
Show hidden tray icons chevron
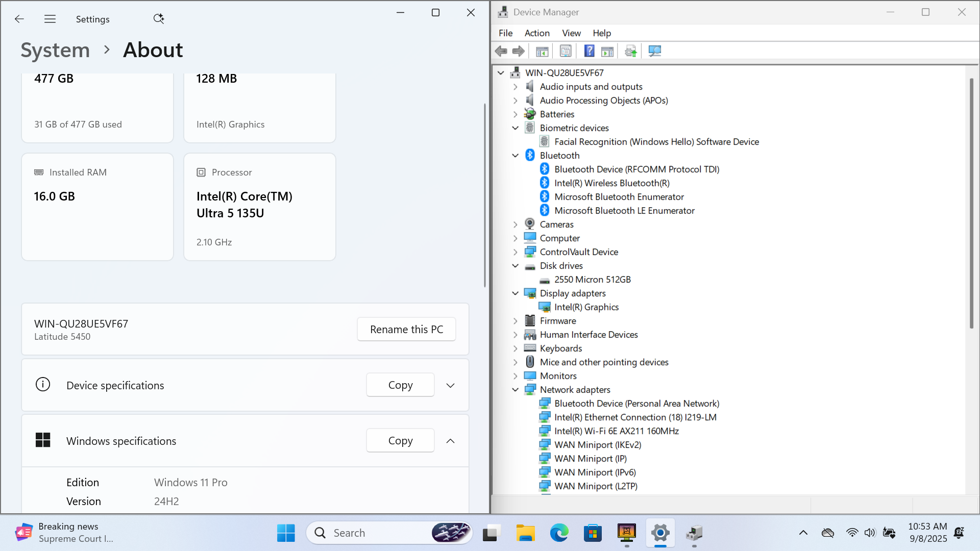point(803,533)
